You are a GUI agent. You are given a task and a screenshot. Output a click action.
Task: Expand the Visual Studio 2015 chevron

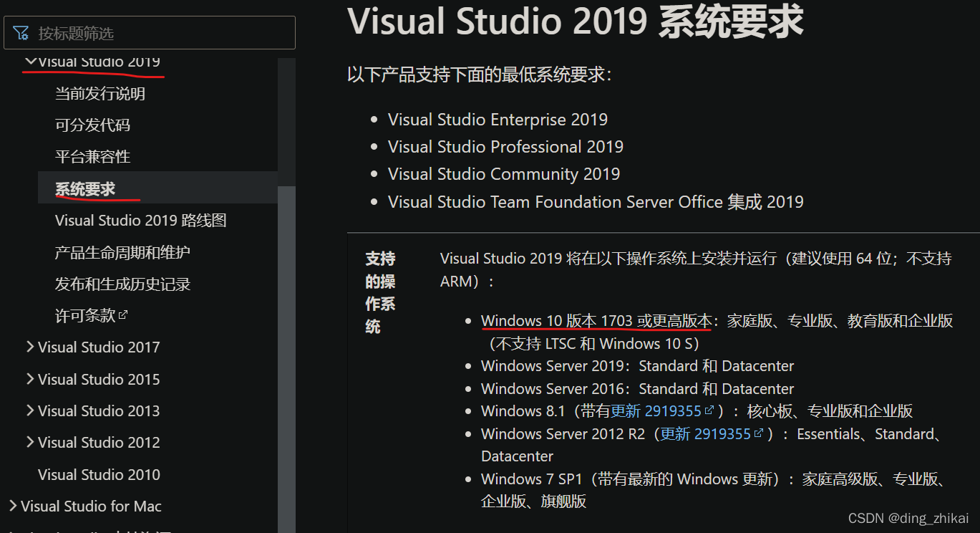click(30, 379)
